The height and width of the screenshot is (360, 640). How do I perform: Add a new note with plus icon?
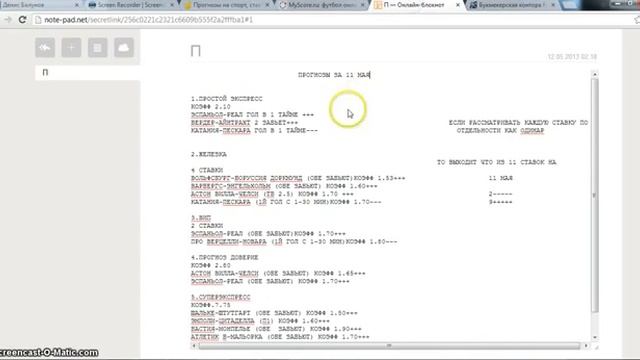tap(71, 48)
